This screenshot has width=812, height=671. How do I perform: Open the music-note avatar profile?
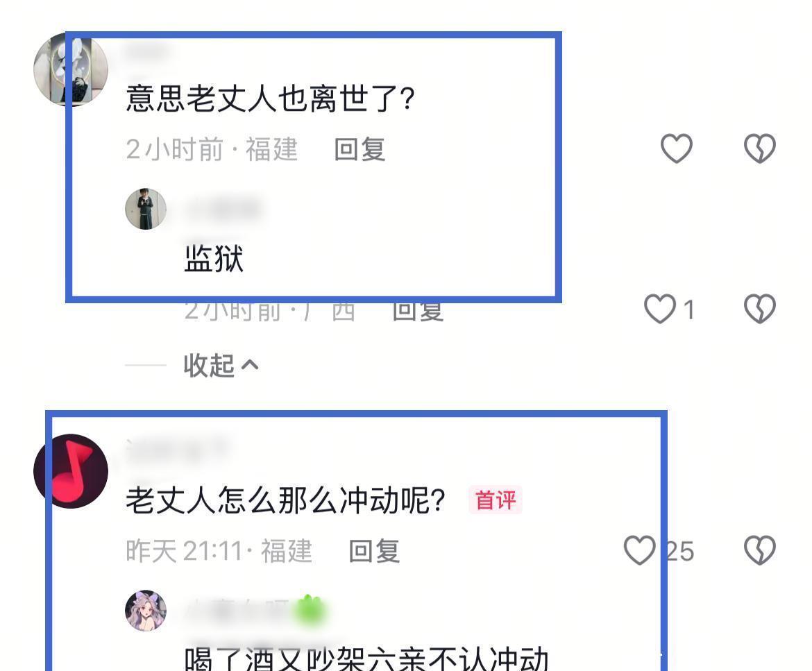click(71, 471)
